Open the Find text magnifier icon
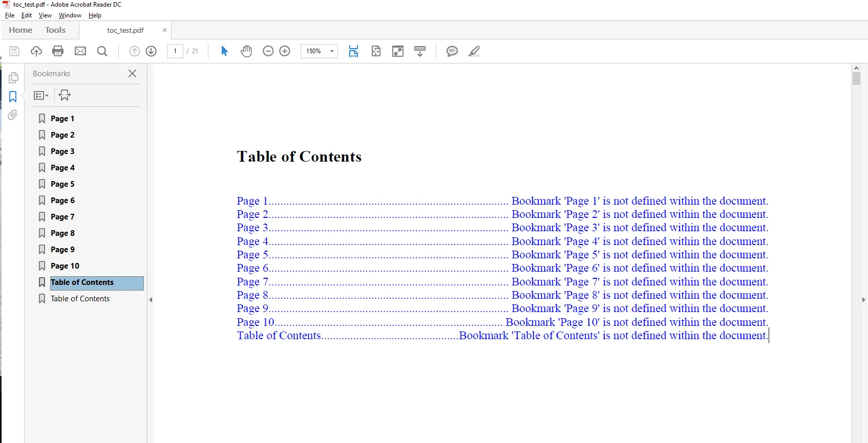Viewport: 868px width, 443px height. tap(102, 51)
